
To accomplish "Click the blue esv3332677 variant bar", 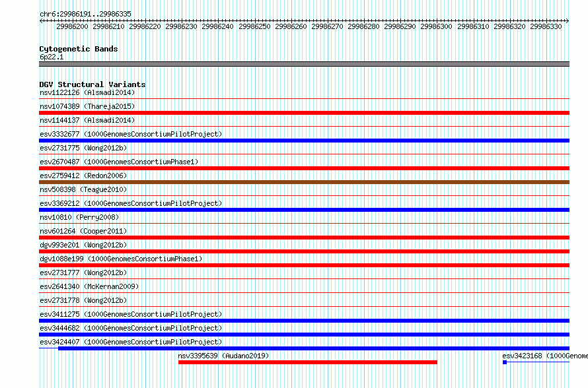I will point(304,141).
